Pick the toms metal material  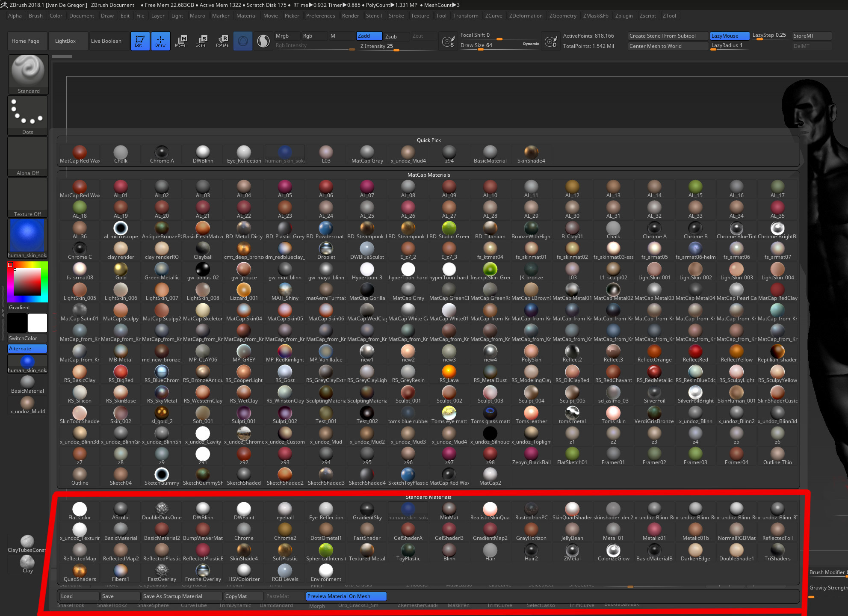(x=572, y=415)
